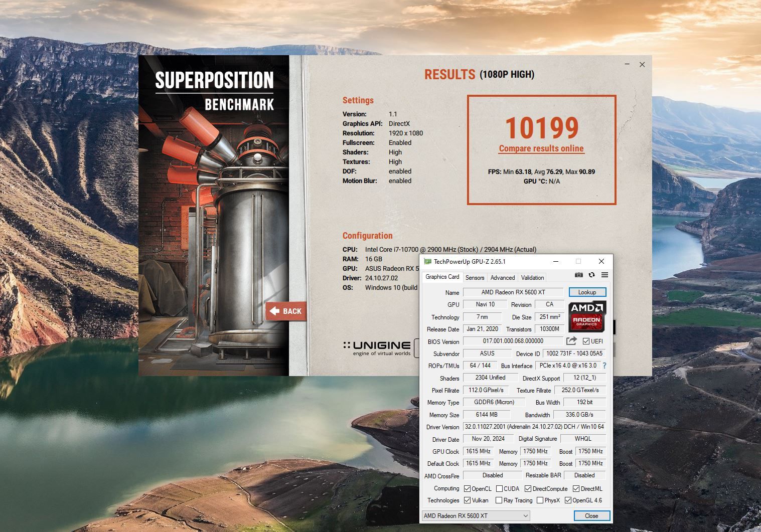
Task: Click the Driver value 24.10.27.02 in Superposition
Action: (381, 278)
